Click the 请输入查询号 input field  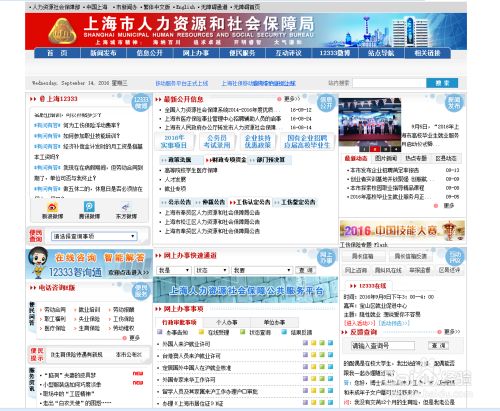point(383,346)
